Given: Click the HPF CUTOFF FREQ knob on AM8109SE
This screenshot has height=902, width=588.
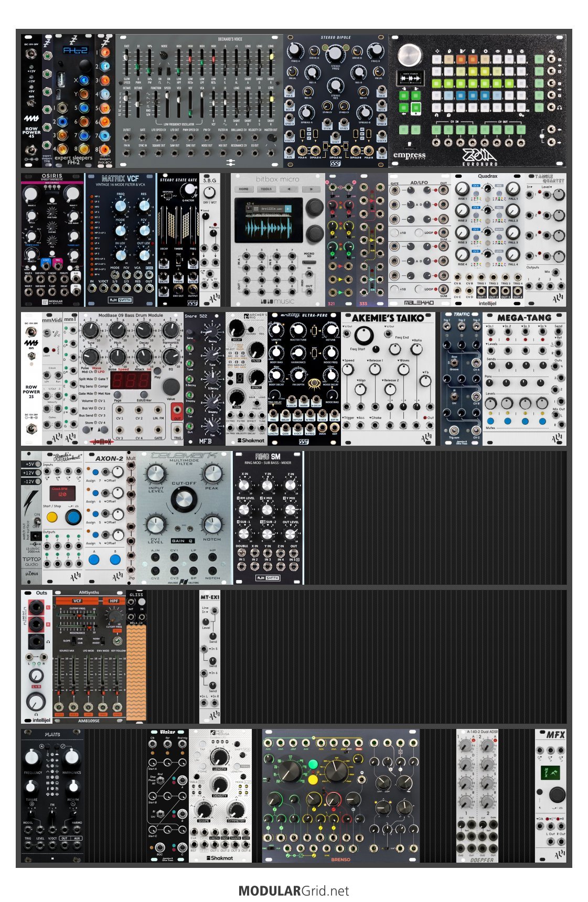Looking at the screenshot, I should (113, 615).
